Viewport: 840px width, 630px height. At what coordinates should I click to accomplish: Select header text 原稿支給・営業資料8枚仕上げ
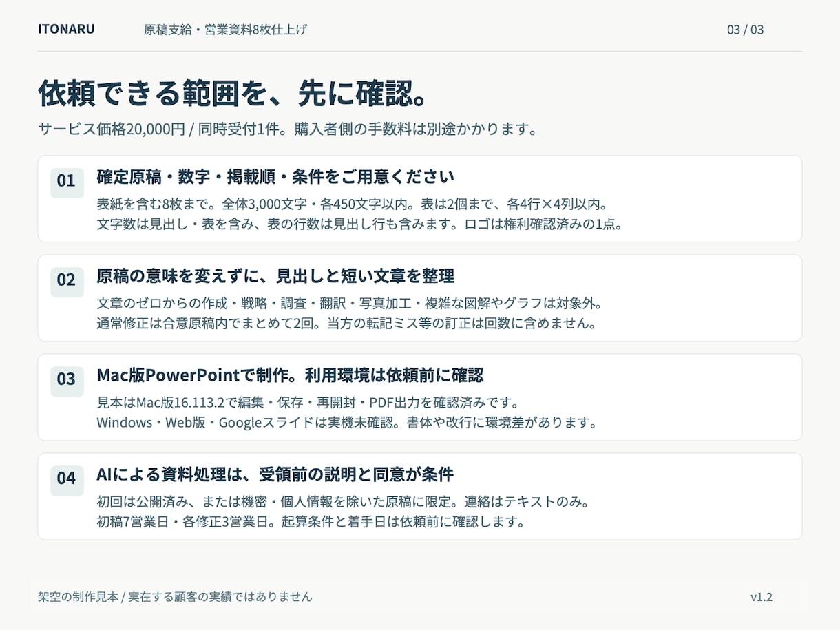tap(225, 30)
